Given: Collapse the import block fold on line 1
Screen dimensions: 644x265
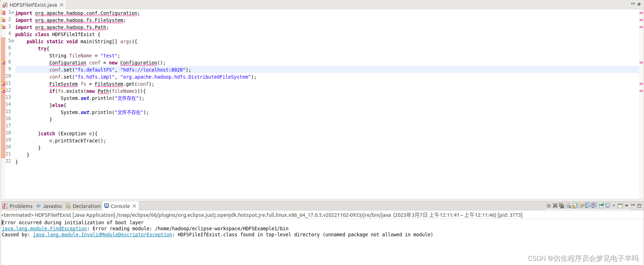Looking at the screenshot, I should tap(12, 12).
